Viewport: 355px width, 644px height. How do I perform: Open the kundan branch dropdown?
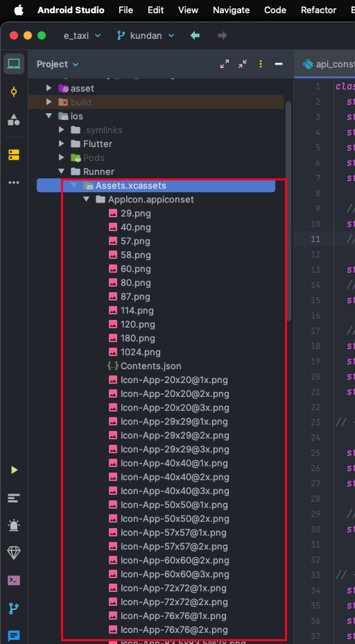tap(146, 35)
